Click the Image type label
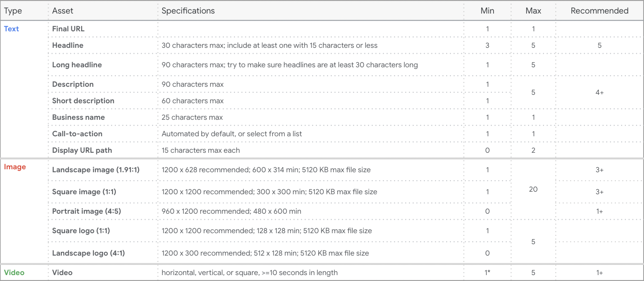 click(15, 167)
